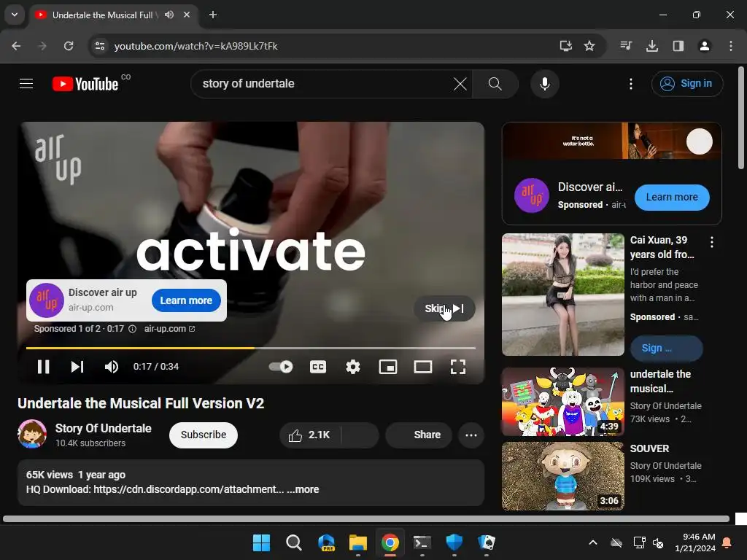Open tab search dropdown arrow
Screen dimensions: 747x560
(x=15, y=15)
